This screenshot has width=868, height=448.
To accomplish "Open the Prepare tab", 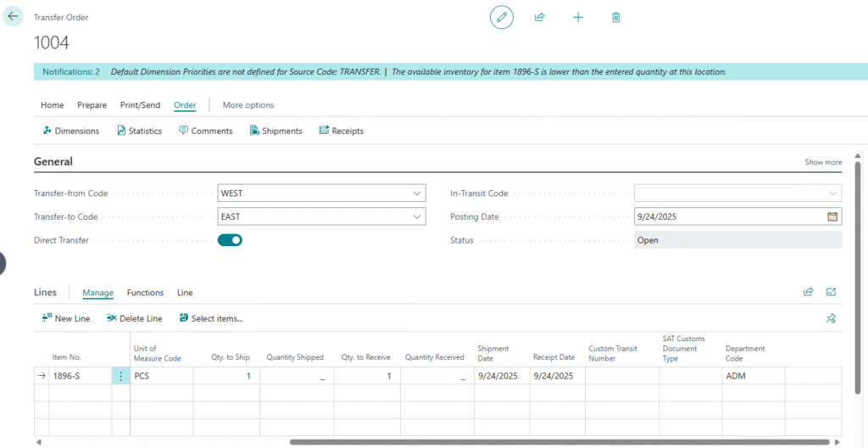I will [92, 105].
